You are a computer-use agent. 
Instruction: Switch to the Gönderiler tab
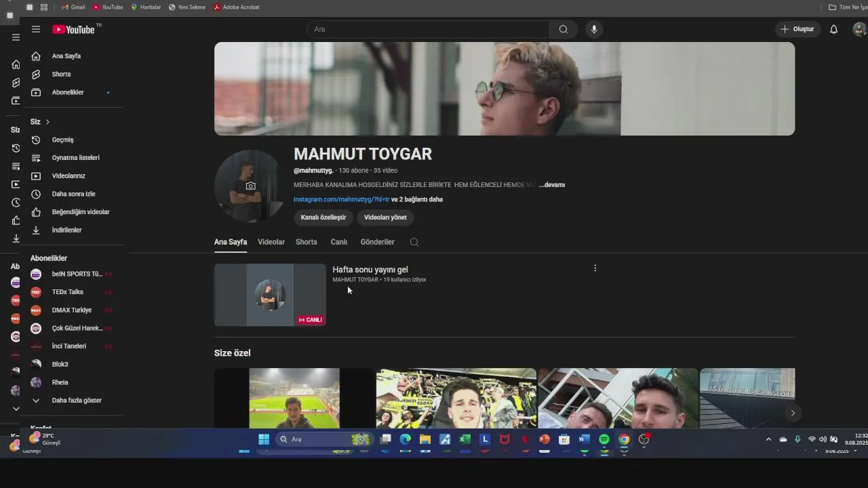coord(377,242)
